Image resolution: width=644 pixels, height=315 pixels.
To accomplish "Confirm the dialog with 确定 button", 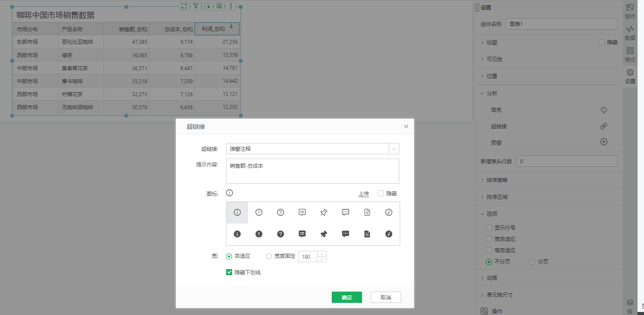I will [346, 297].
